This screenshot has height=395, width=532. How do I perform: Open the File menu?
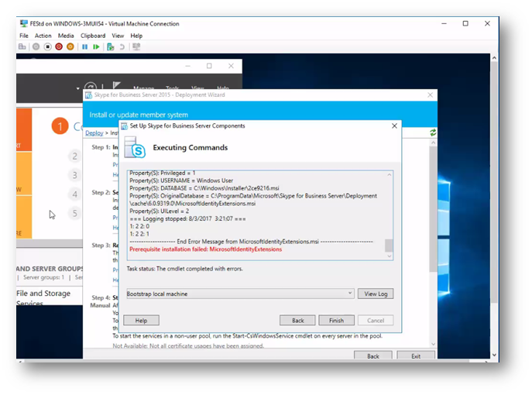[24, 36]
